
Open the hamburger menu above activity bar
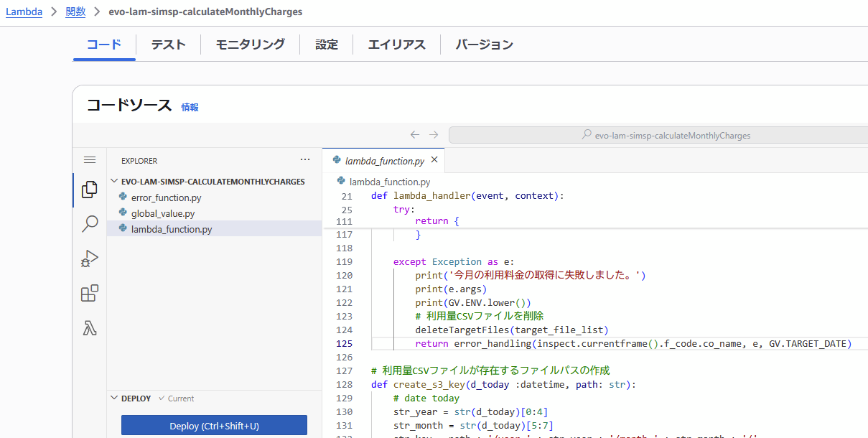pos(90,160)
